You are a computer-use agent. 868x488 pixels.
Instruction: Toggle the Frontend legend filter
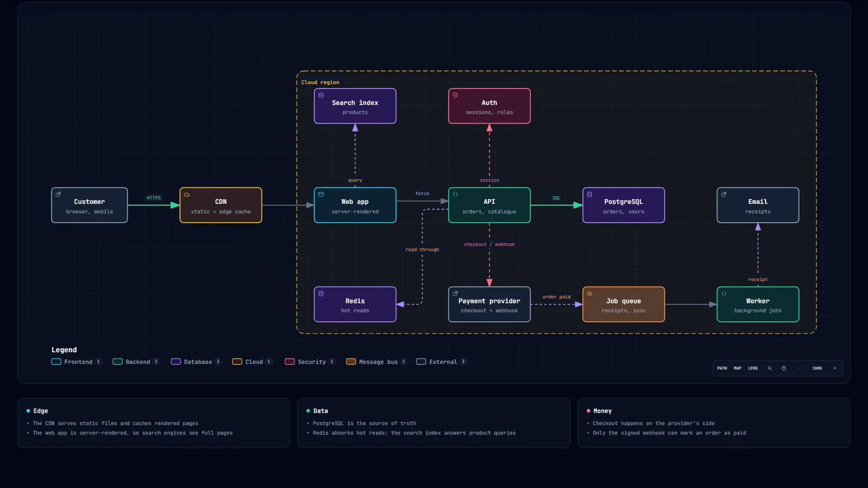pyautogui.click(x=76, y=362)
